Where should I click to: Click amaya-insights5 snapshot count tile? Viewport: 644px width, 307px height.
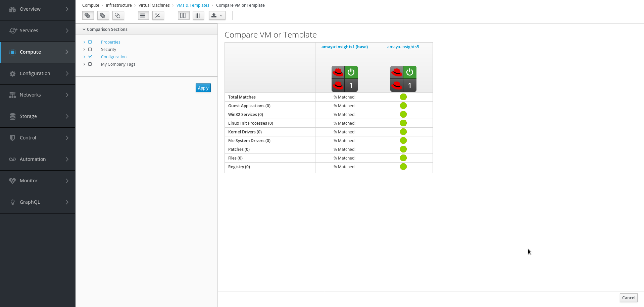[x=410, y=85]
